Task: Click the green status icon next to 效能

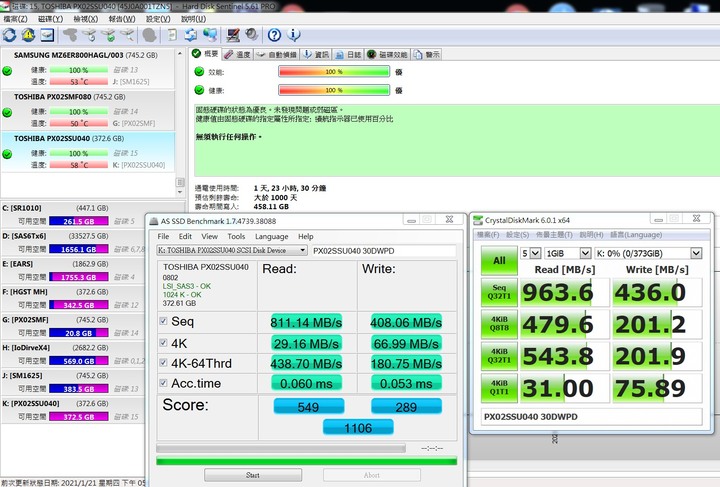Action: 199,72
